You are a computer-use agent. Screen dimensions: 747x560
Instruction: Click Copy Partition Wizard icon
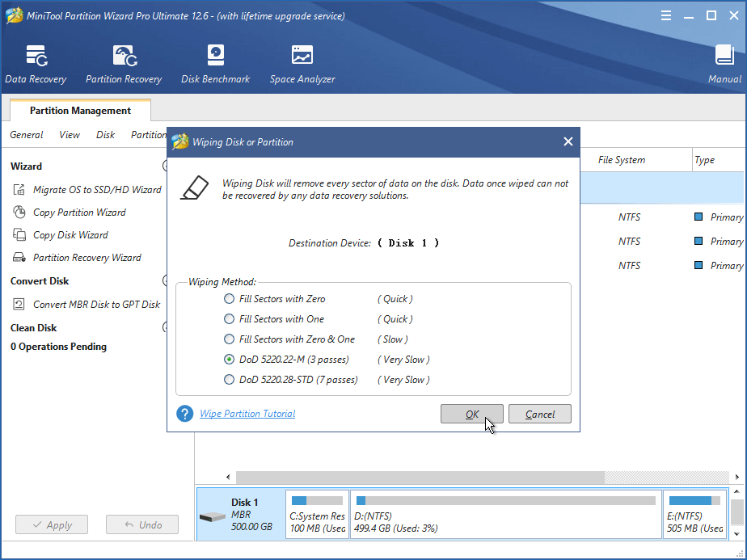(x=19, y=212)
